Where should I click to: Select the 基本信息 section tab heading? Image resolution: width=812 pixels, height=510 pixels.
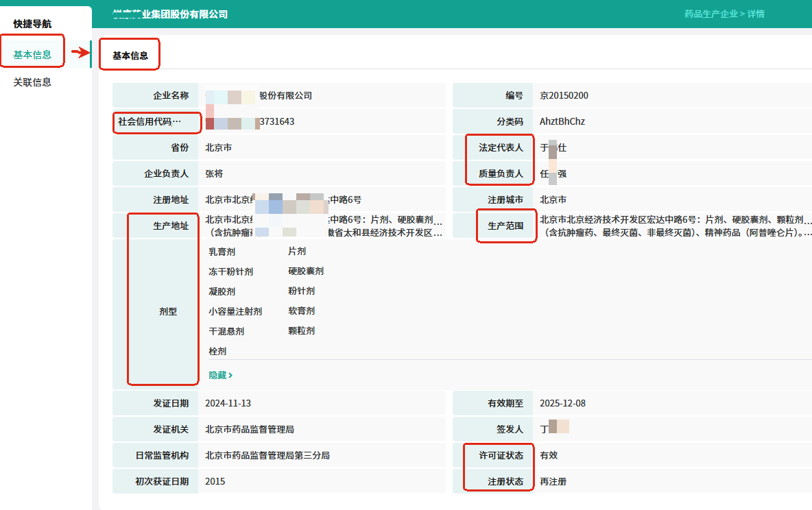tap(130, 56)
